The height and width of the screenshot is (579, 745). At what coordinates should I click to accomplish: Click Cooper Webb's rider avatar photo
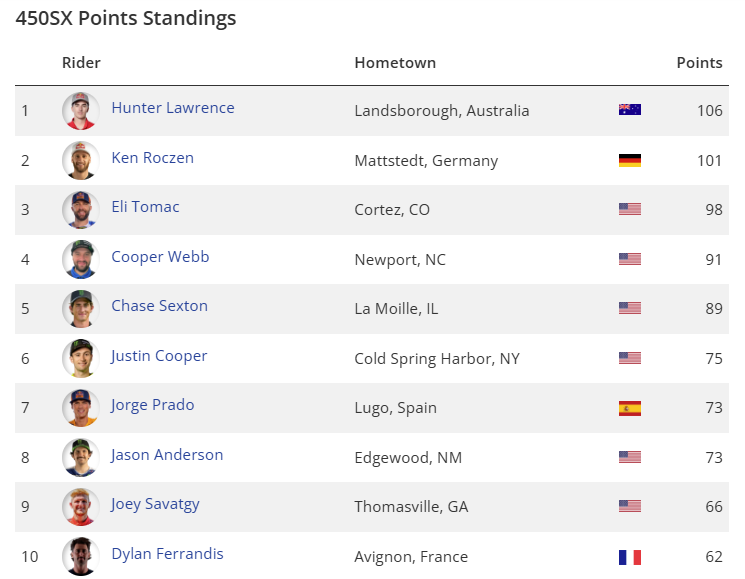click(80, 259)
